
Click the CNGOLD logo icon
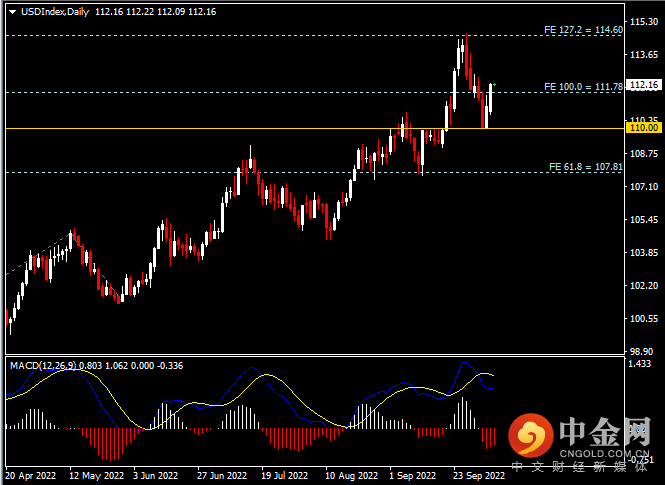531,436
